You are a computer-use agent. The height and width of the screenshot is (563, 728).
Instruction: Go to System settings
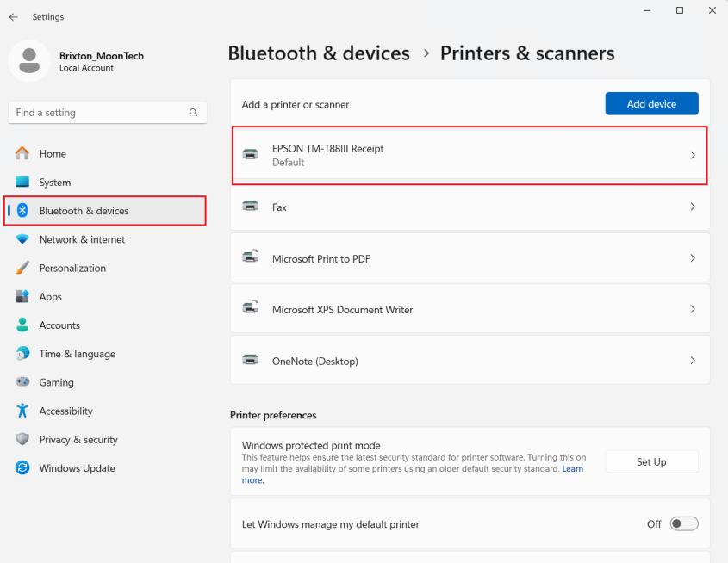[x=105, y=183]
